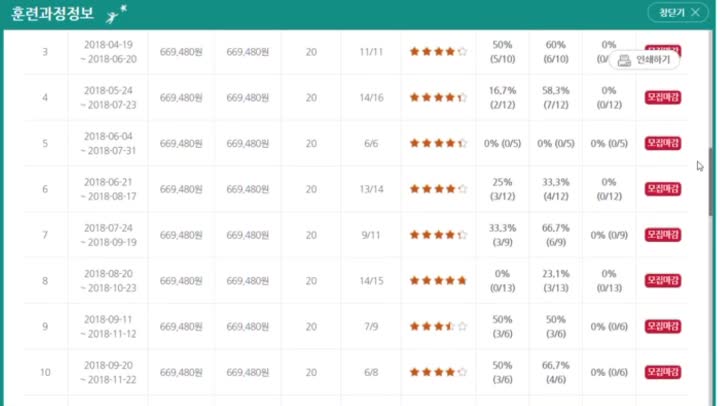This screenshot has height=406, width=720.
Task: Click the star rating in row 10
Action: (437, 372)
